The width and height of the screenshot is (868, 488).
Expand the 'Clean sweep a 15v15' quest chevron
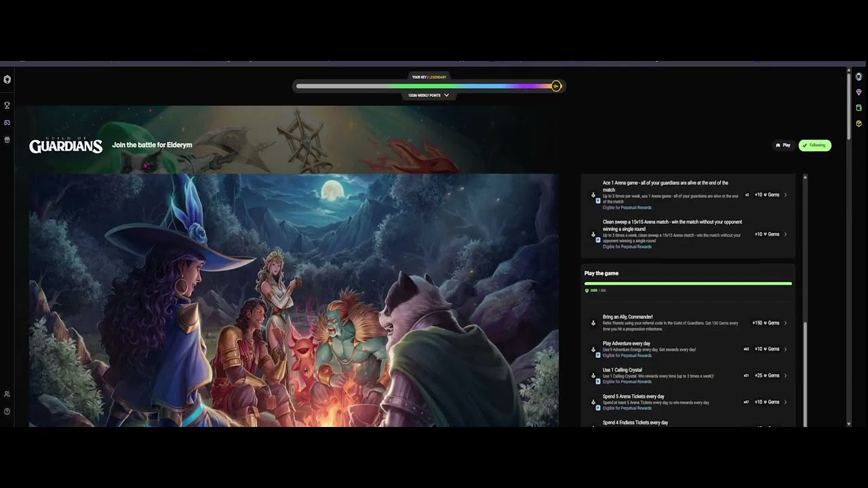click(x=785, y=235)
